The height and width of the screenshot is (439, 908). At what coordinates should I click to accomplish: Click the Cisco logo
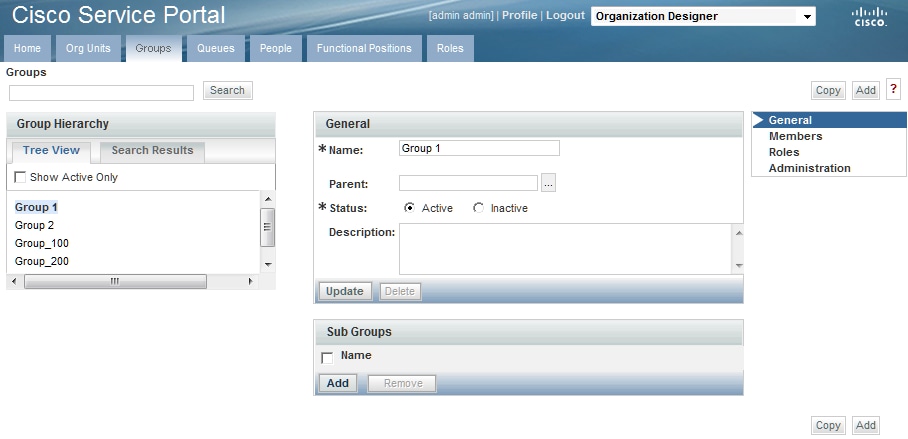870,17
